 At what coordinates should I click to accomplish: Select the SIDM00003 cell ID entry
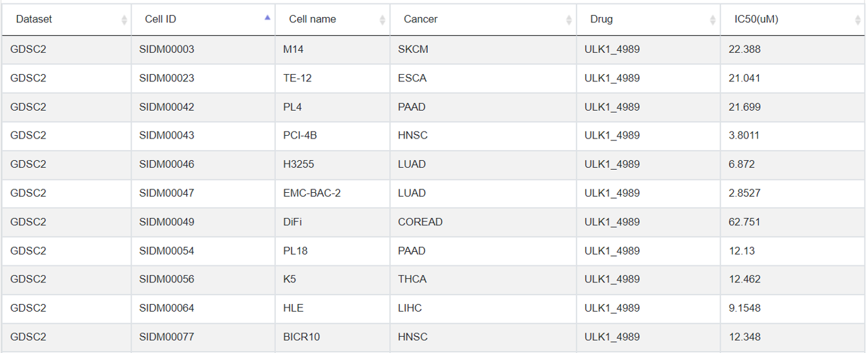tap(167, 50)
